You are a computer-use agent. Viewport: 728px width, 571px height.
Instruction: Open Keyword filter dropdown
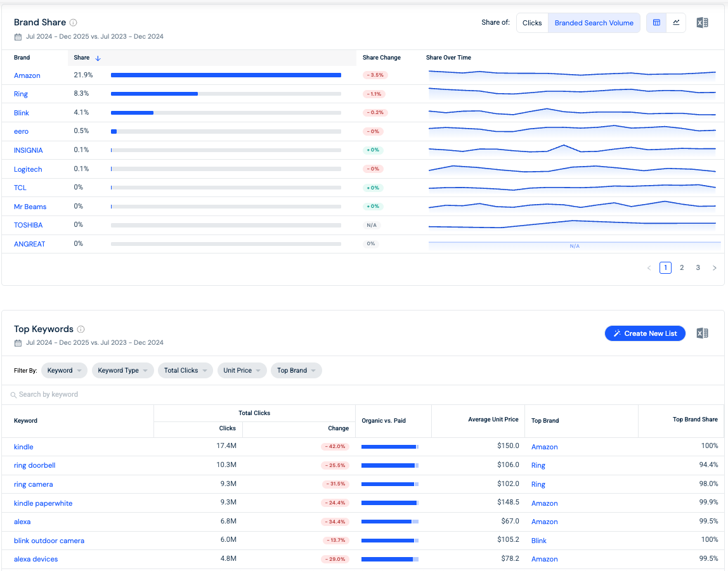coord(64,370)
